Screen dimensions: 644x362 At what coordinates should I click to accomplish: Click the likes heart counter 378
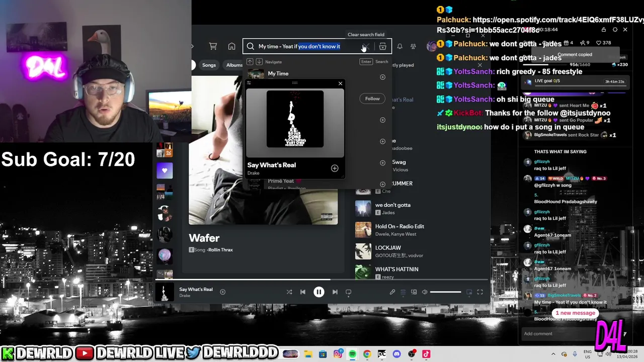pos(604,43)
